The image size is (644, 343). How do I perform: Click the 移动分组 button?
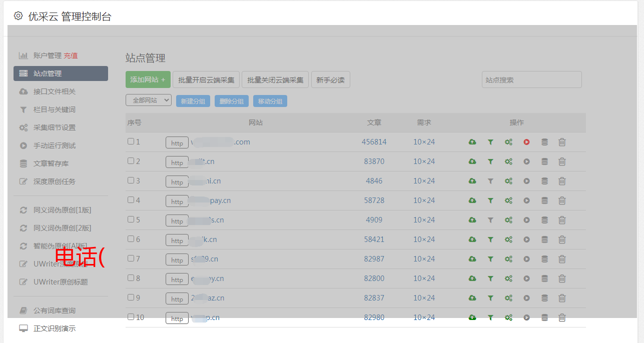[270, 101]
